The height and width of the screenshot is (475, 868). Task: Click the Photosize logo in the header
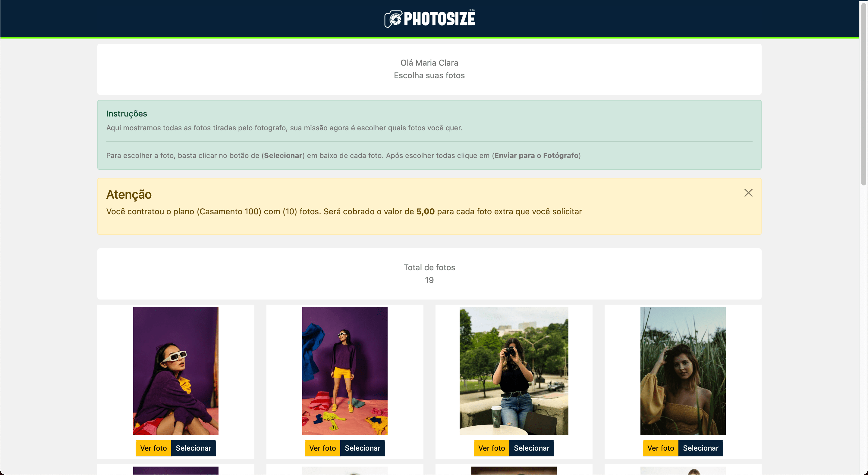pos(429,19)
